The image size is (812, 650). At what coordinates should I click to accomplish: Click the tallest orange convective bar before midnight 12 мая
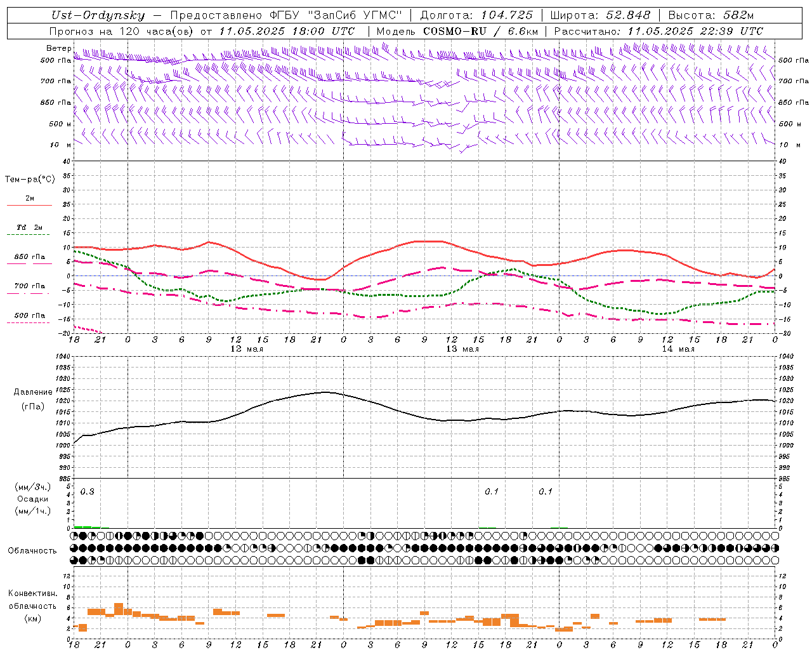tap(119, 609)
